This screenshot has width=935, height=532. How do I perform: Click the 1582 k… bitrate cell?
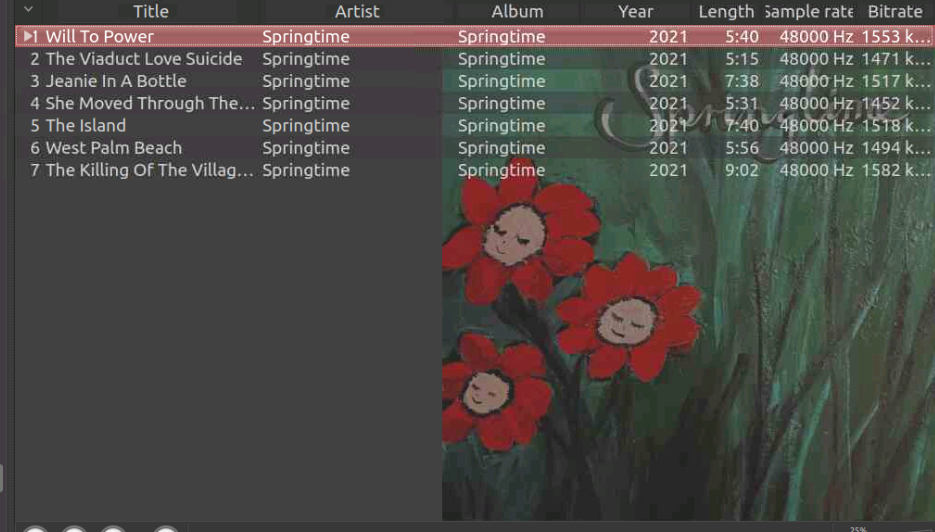pos(896,170)
